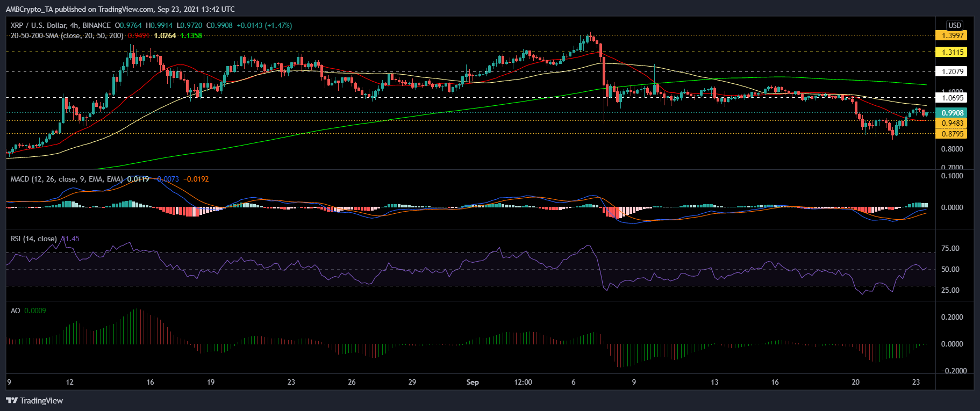This screenshot has width=980, height=411.
Task: Click the RSI value 51.45
Action: click(x=70, y=239)
